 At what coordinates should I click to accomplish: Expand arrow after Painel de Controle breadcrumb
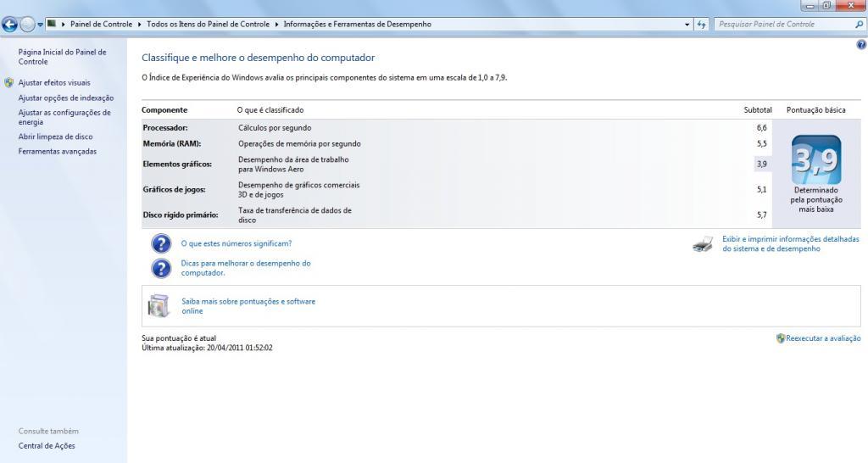click(140, 25)
